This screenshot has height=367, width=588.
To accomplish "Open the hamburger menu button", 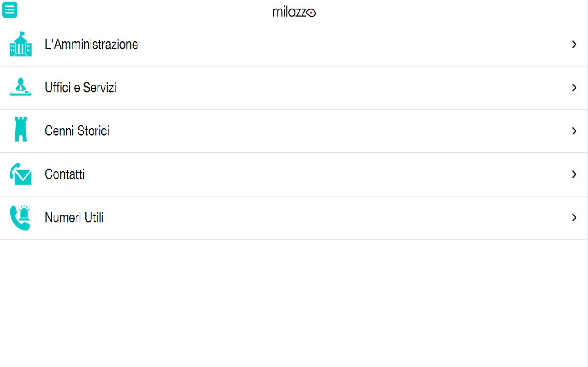I will [10, 10].
